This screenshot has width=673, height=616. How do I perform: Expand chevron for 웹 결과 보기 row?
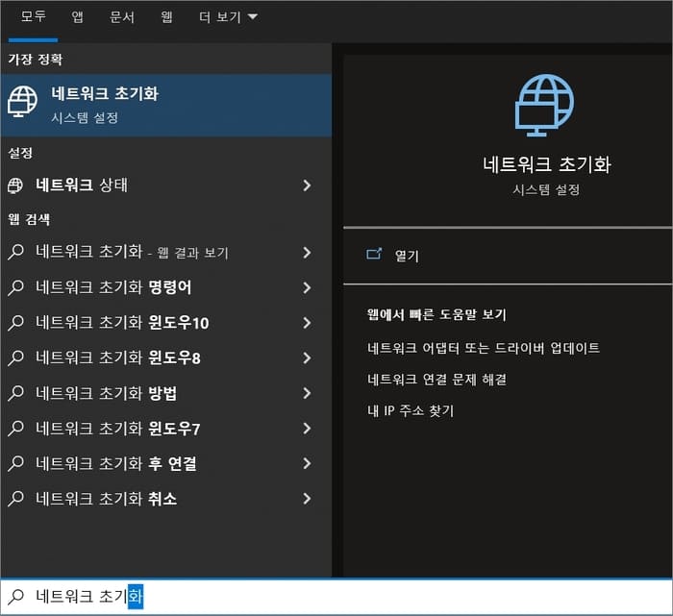point(307,252)
